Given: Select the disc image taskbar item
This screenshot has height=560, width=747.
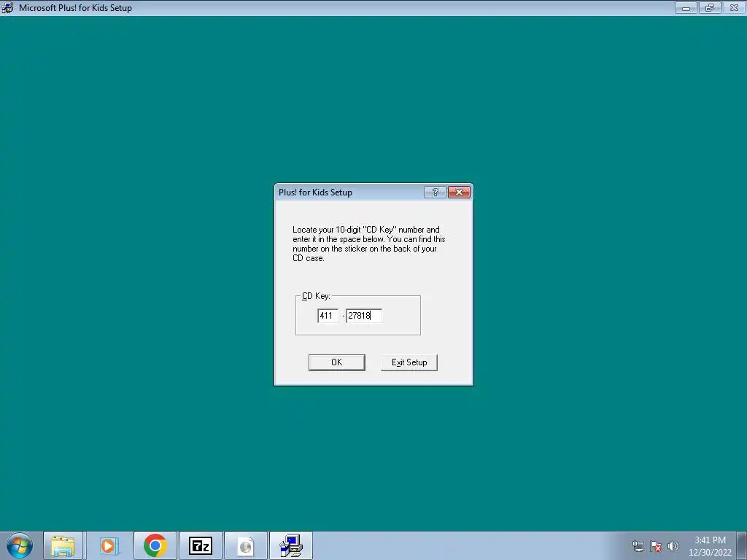Looking at the screenshot, I should 245,545.
